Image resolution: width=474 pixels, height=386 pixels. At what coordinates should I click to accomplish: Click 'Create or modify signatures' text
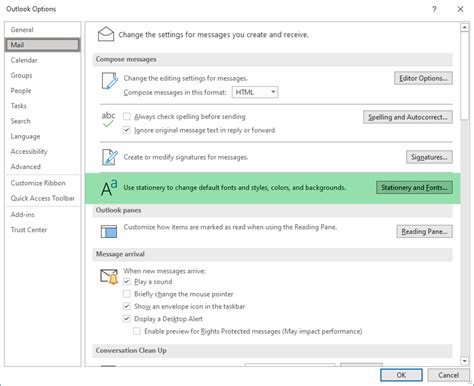[x=186, y=157]
